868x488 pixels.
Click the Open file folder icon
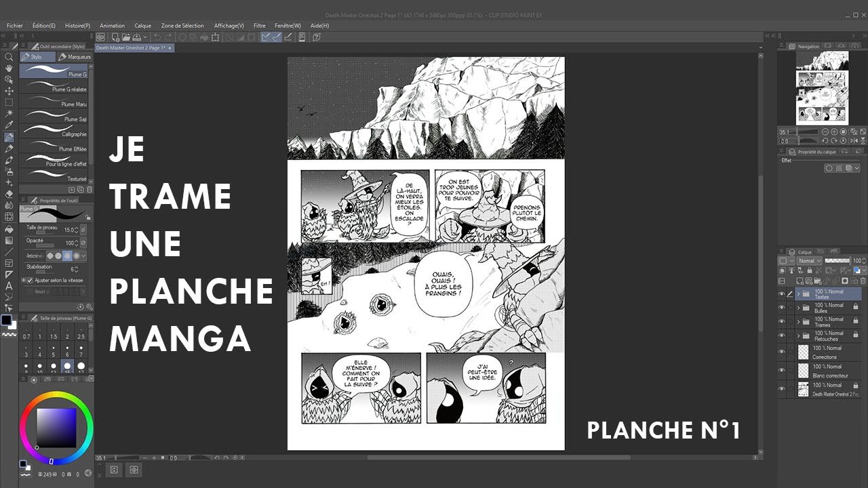pyautogui.click(x=126, y=37)
